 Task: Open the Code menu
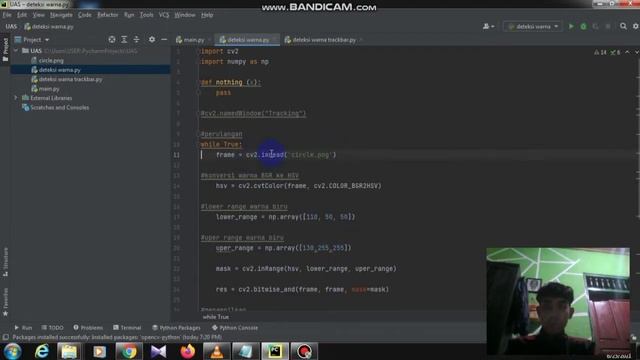[84, 15]
